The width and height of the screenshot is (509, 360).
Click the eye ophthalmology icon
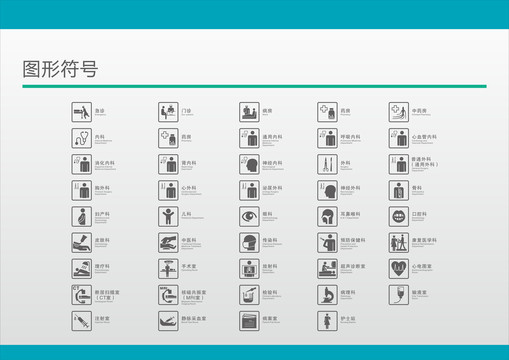[249, 217]
